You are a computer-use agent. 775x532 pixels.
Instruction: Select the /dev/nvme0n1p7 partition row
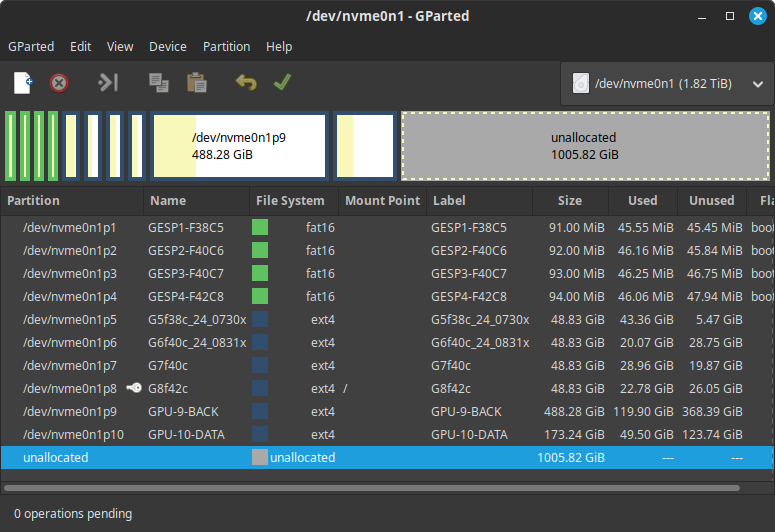(x=387, y=365)
